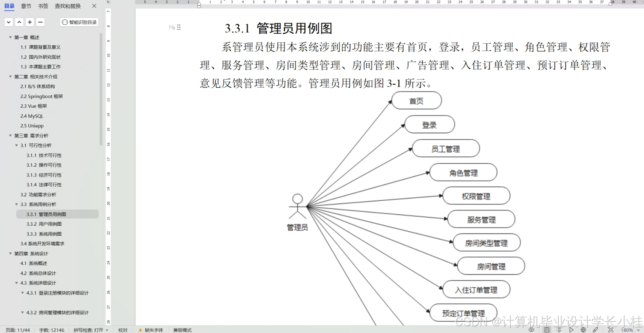The image size is (644, 333).
Task: Close the navigation pane with the X icon
Action: (x=94, y=6)
